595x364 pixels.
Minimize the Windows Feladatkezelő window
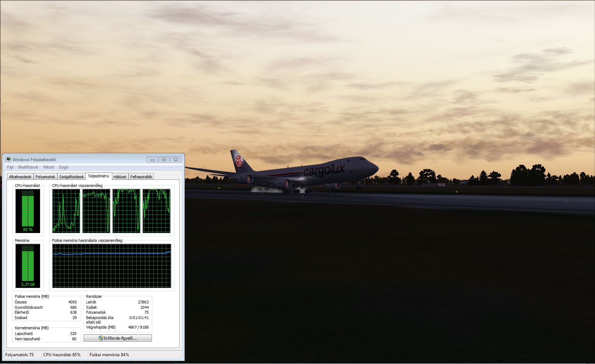[x=152, y=160]
